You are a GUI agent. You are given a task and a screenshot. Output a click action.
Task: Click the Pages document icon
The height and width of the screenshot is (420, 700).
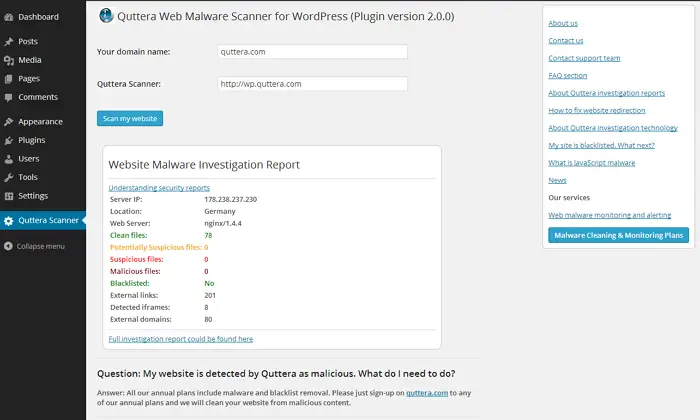8,79
